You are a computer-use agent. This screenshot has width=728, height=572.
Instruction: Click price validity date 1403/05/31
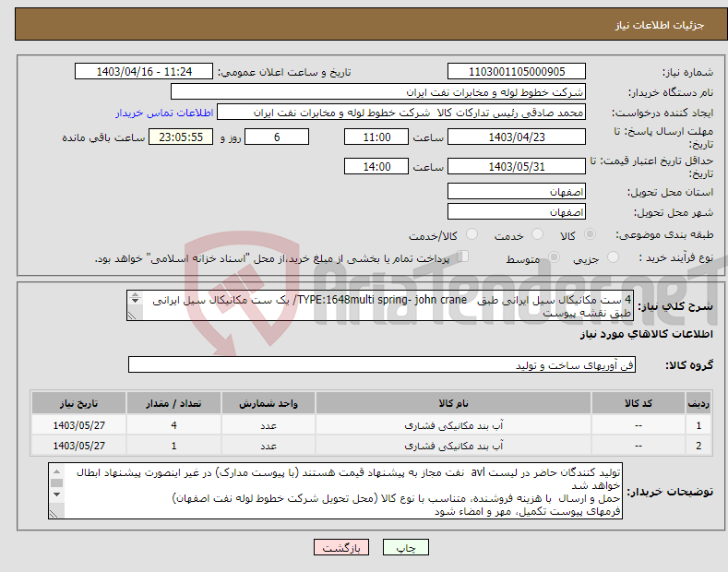pyautogui.click(x=517, y=166)
